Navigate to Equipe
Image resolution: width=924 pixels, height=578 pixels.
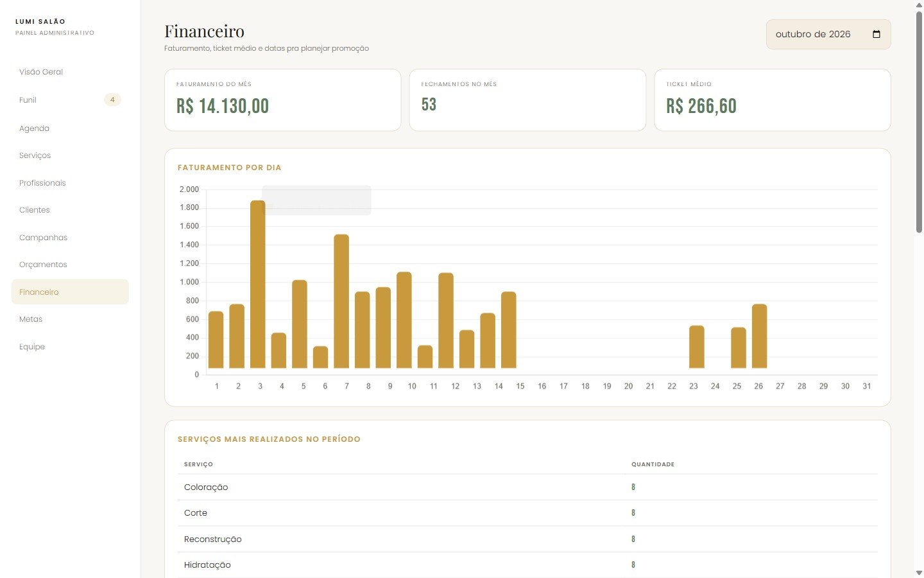(70, 347)
